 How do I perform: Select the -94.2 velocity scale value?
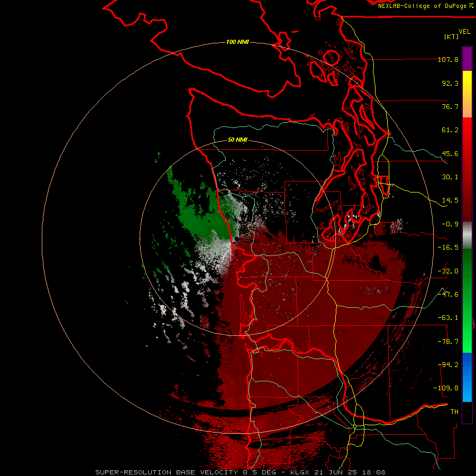click(x=448, y=365)
